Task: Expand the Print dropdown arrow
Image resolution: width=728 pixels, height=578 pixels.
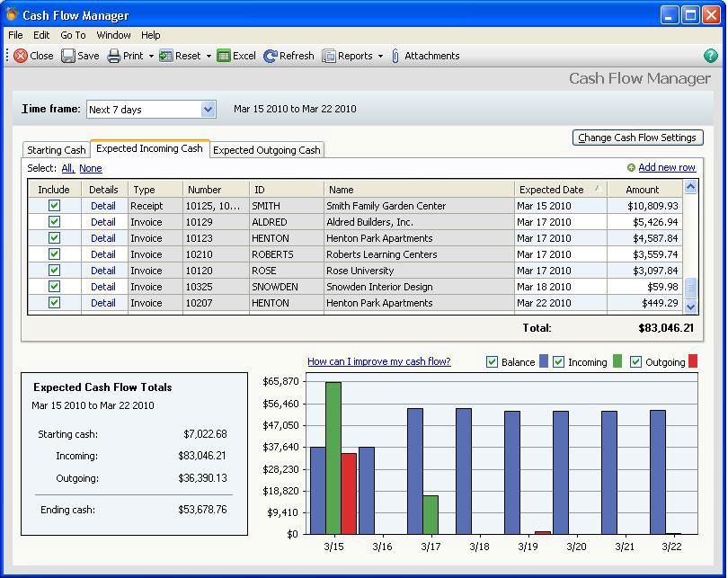Action: [x=151, y=56]
